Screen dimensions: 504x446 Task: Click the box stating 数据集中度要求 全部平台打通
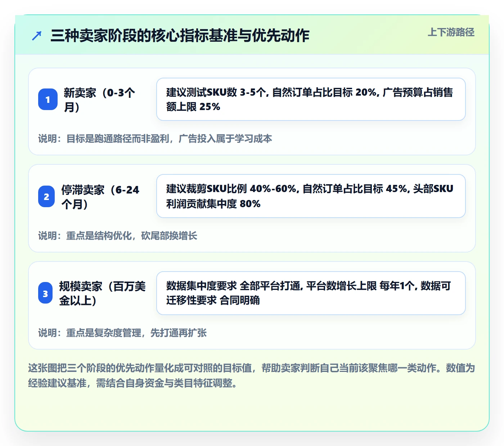point(311,293)
